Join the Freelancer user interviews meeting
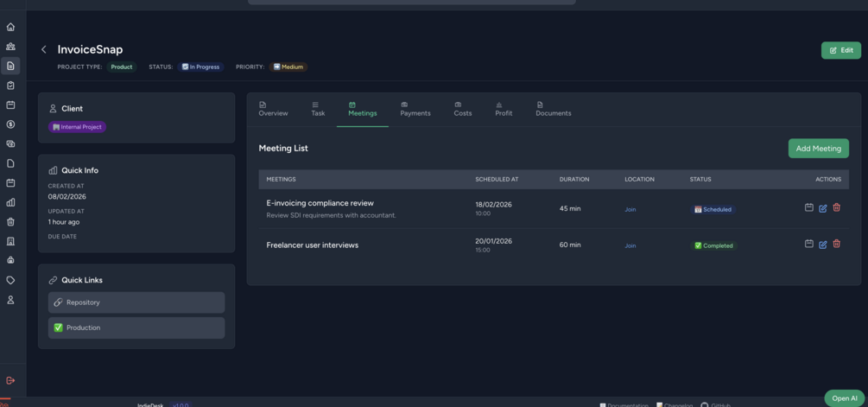Image resolution: width=868 pixels, height=407 pixels. (x=630, y=245)
